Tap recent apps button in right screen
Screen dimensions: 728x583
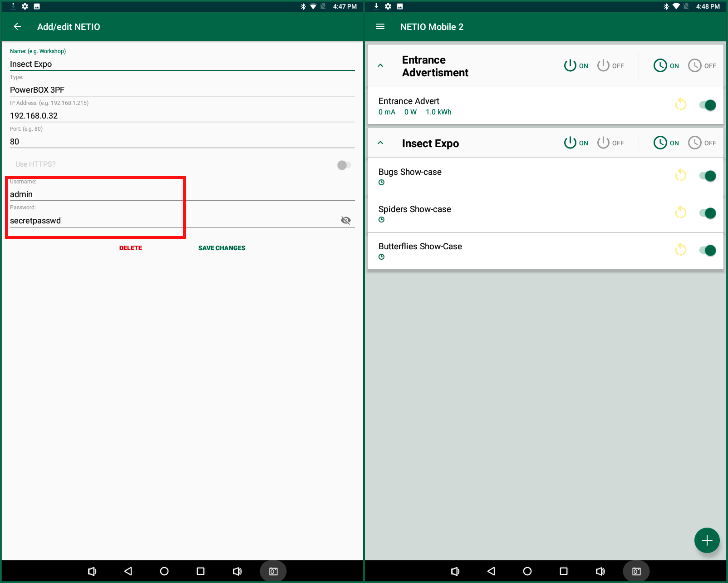coord(564,571)
